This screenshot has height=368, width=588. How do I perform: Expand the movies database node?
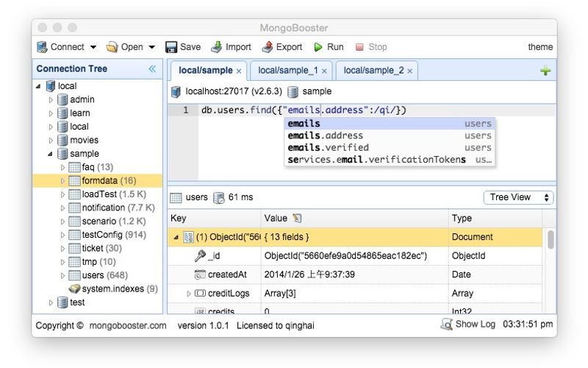point(51,141)
